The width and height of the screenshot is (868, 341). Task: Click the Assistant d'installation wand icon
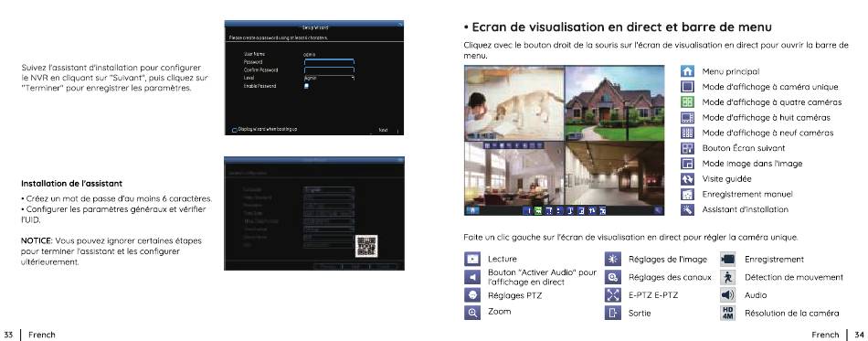point(686,209)
